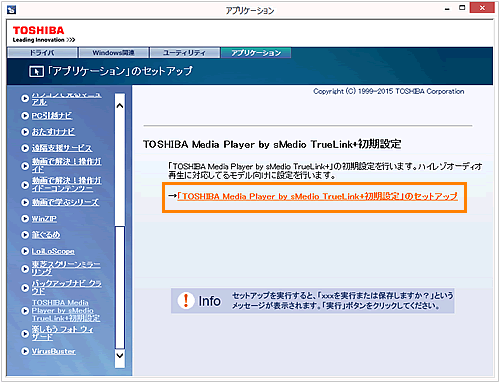Screen dimensions: 500x383
Task: Open the WinZIP link
Action: [44, 219]
